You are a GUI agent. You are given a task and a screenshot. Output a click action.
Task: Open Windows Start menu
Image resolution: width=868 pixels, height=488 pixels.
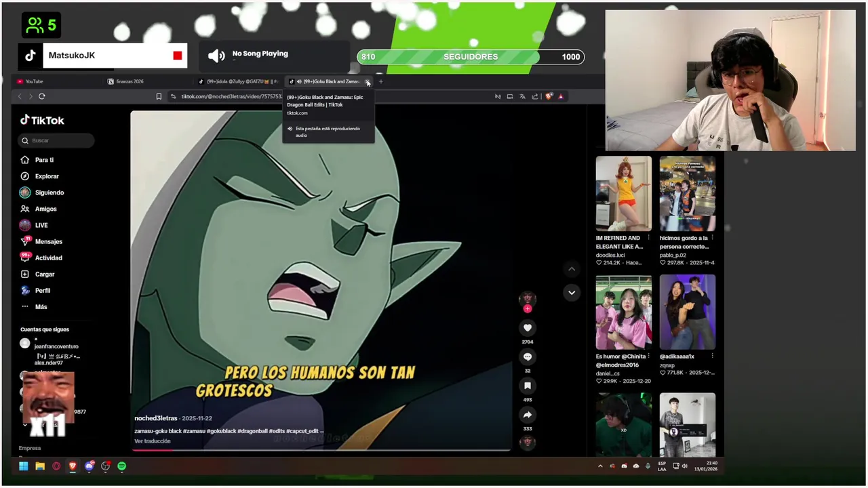coord(24,466)
